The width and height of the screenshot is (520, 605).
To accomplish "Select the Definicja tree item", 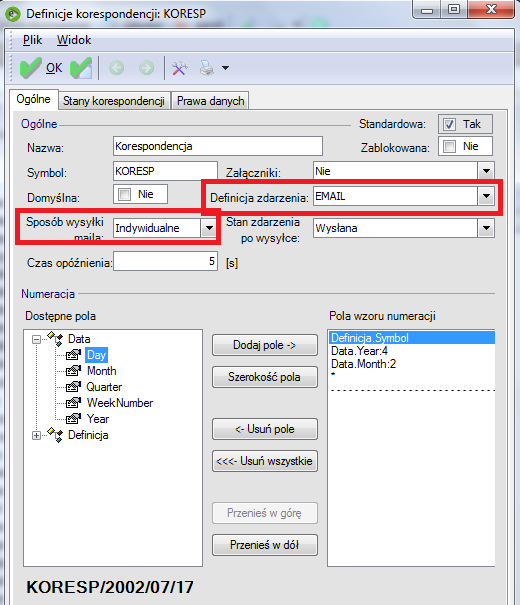I will click(x=88, y=435).
